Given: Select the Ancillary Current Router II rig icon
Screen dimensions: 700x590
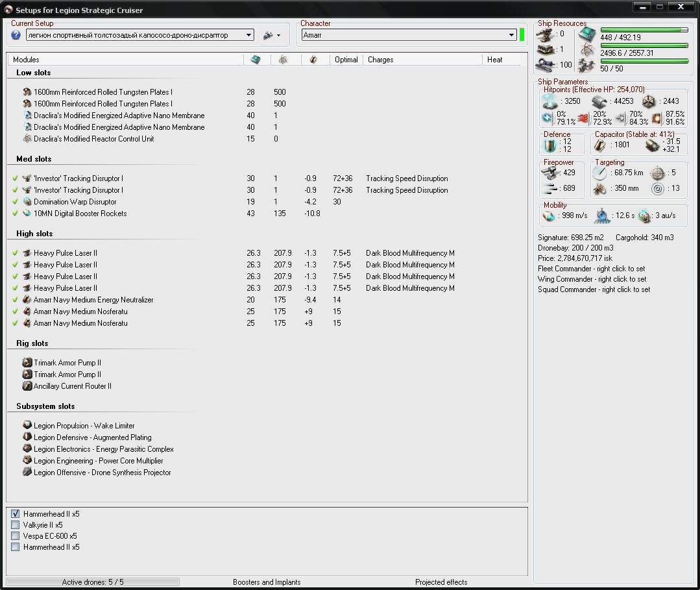Looking at the screenshot, I should (x=27, y=386).
